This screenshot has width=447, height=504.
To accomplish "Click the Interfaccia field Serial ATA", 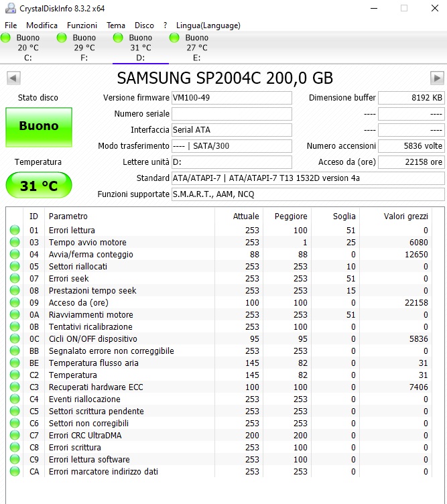I will 232,130.
